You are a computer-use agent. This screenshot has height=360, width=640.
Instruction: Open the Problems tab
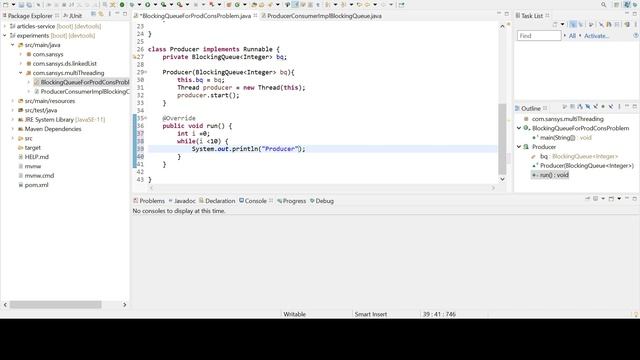pos(149,201)
